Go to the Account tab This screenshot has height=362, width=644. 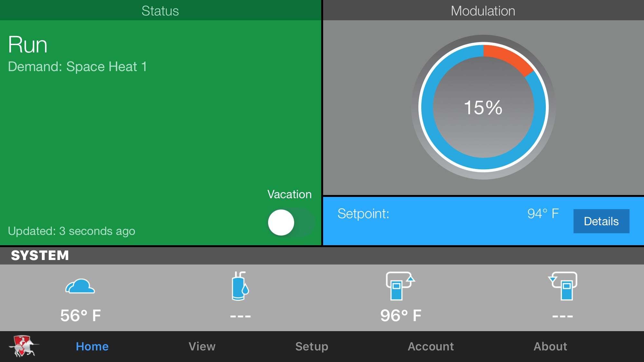pyautogui.click(x=431, y=347)
